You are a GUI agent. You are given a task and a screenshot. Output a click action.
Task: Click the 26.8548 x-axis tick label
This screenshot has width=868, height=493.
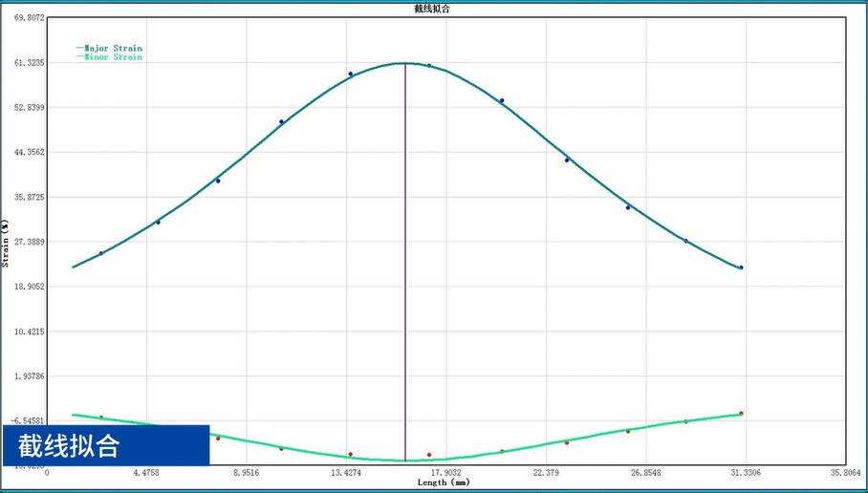pos(645,472)
